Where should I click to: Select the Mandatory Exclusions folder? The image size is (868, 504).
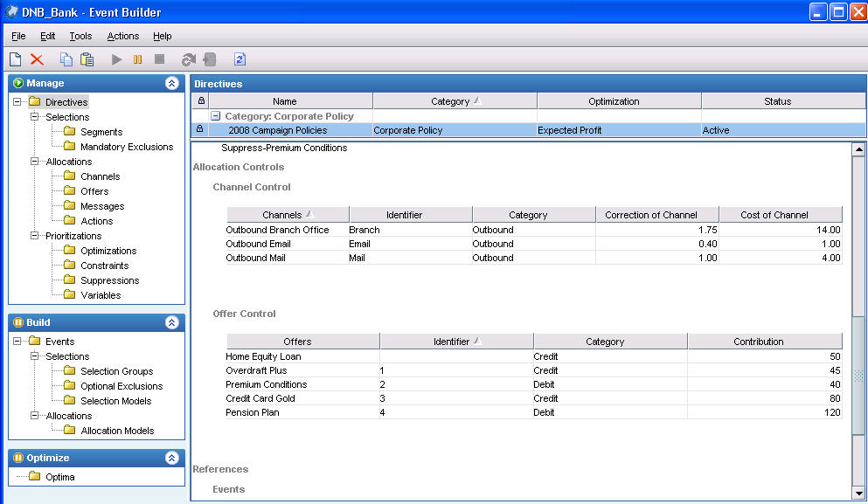point(118,147)
